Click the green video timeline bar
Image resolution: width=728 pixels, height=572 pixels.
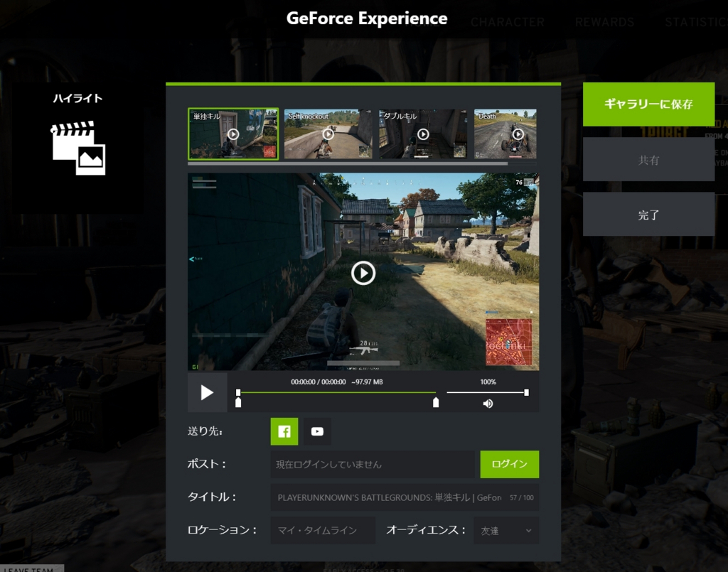(336, 392)
